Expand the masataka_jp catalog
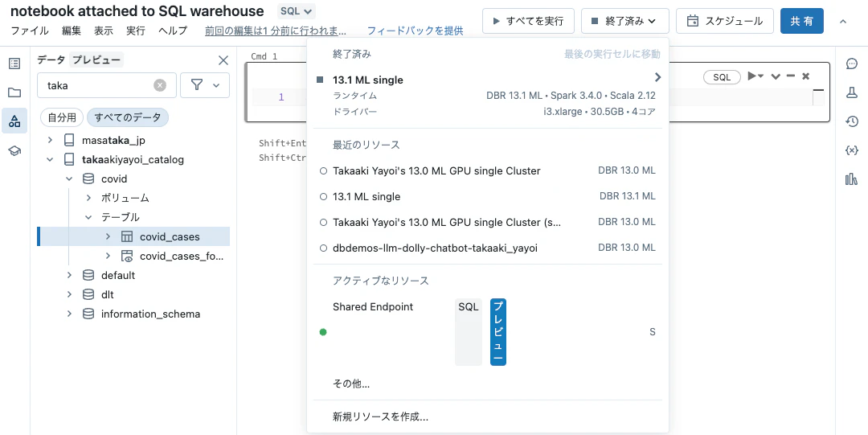This screenshot has width=868, height=435. click(x=51, y=141)
